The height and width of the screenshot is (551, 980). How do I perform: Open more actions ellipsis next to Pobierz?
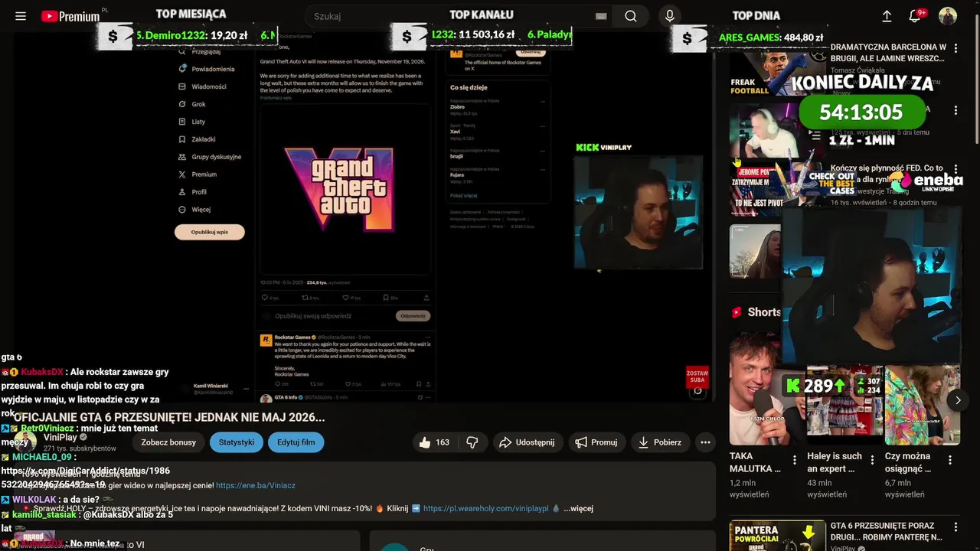[x=705, y=442]
